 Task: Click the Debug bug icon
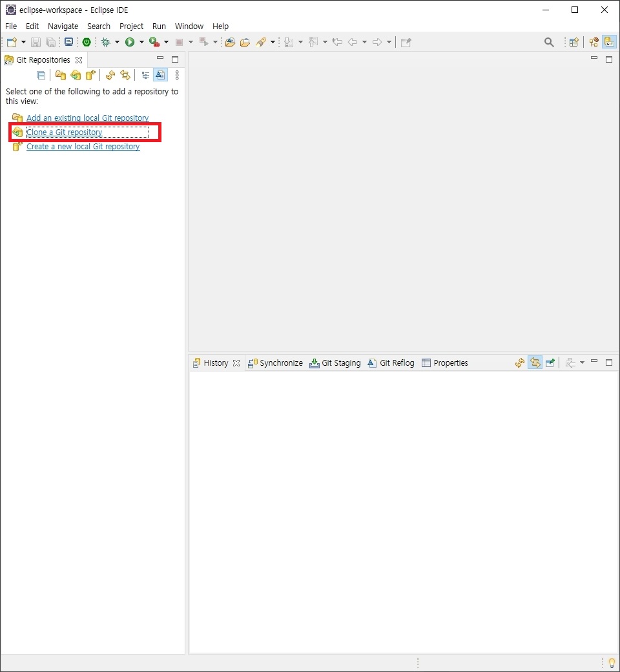coord(105,42)
